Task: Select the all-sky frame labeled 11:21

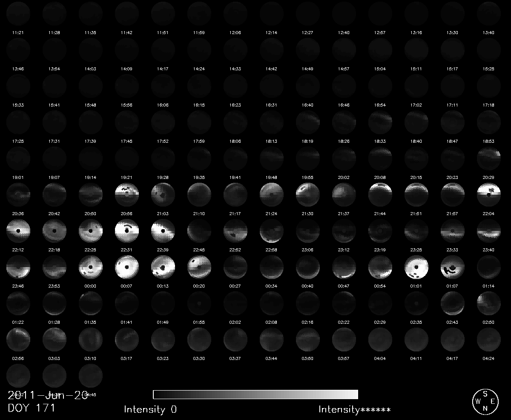Action: click(18, 13)
